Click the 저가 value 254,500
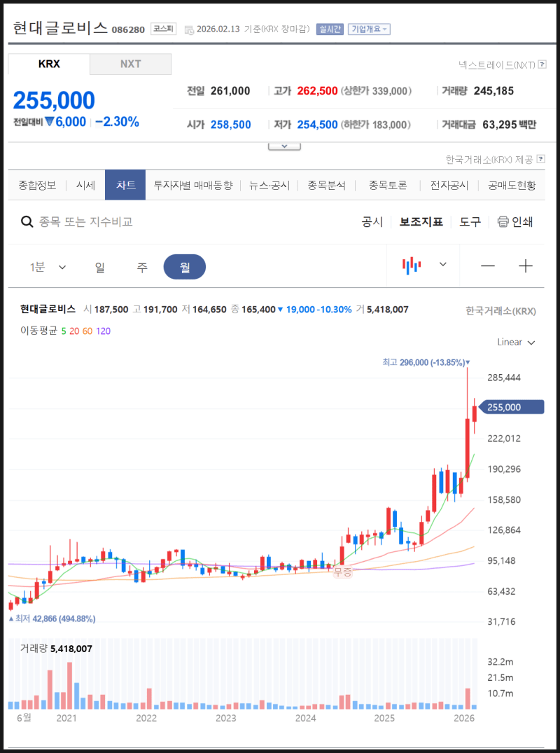This screenshot has height=753, width=560. [x=317, y=125]
